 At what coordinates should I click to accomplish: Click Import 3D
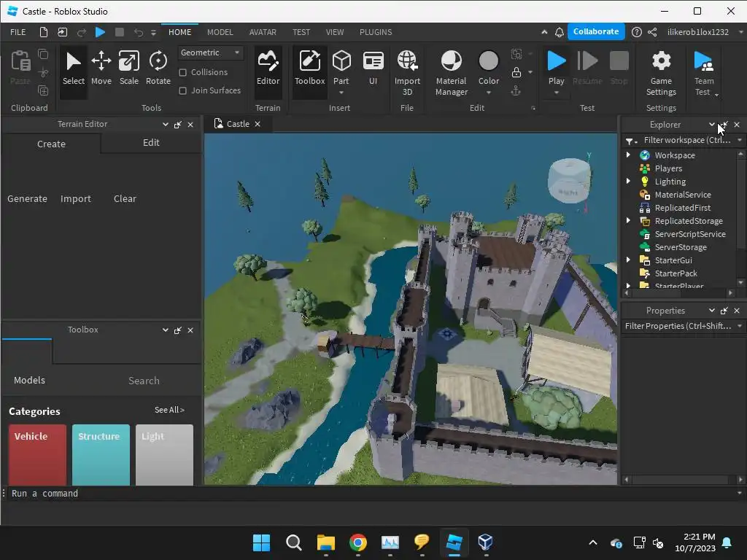click(407, 73)
